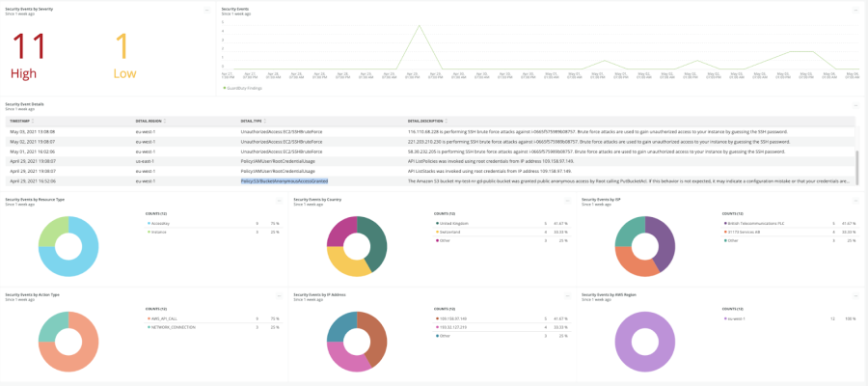Click salmon AWS_API_CALL donut segment
The image size is (868, 386).
(83, 355)
